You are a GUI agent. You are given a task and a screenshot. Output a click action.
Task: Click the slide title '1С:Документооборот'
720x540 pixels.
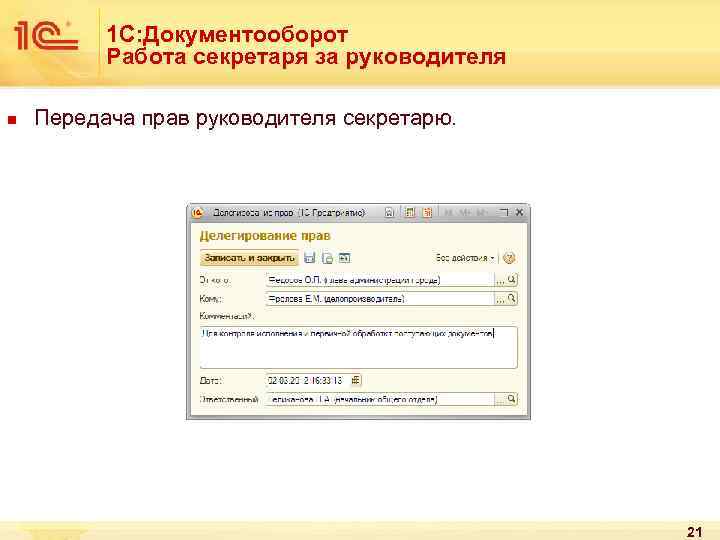pos(227,35)
